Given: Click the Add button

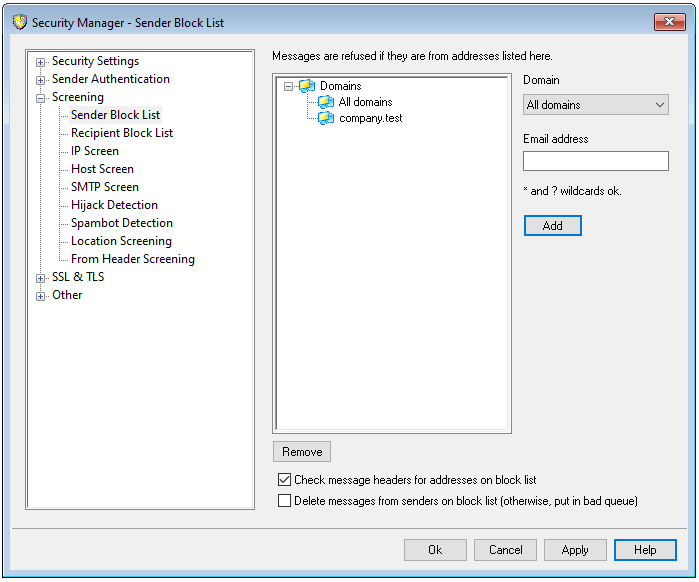Looking at the screenshot, I should (552, 226).
